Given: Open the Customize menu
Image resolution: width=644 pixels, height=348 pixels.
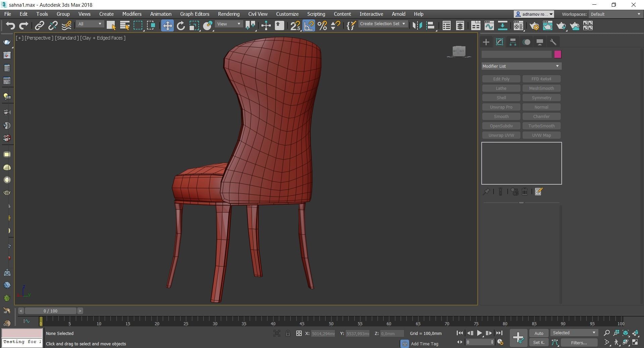Looking at the screenshot, I should [287, 14].
